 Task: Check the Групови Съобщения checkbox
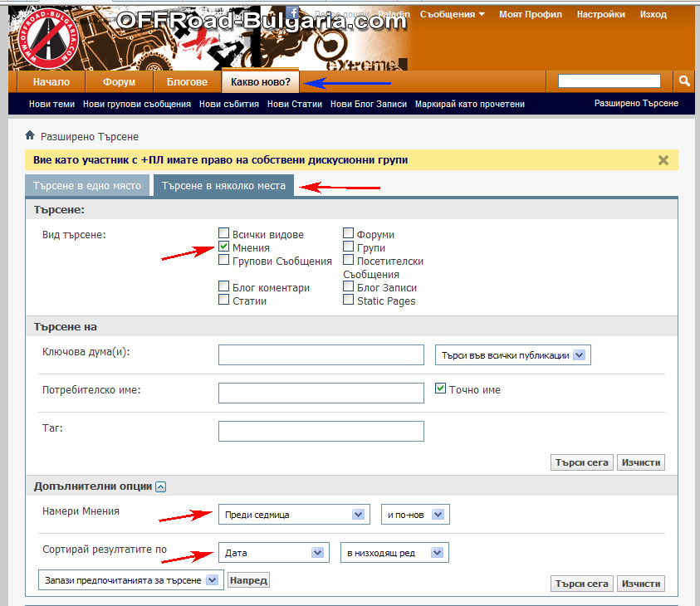click(x=223, y=260)
